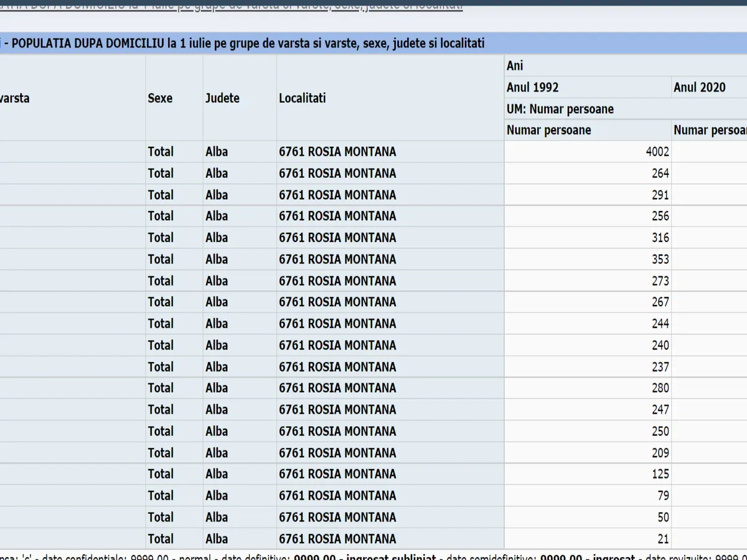Click the Ani header cell
Viewport: 747px width, 560px height.
click(515, 66)
